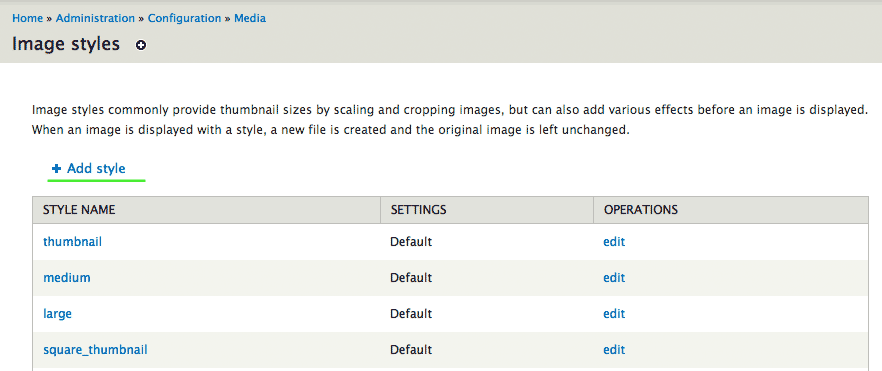Click the Image styles page title

click(66, 44)
